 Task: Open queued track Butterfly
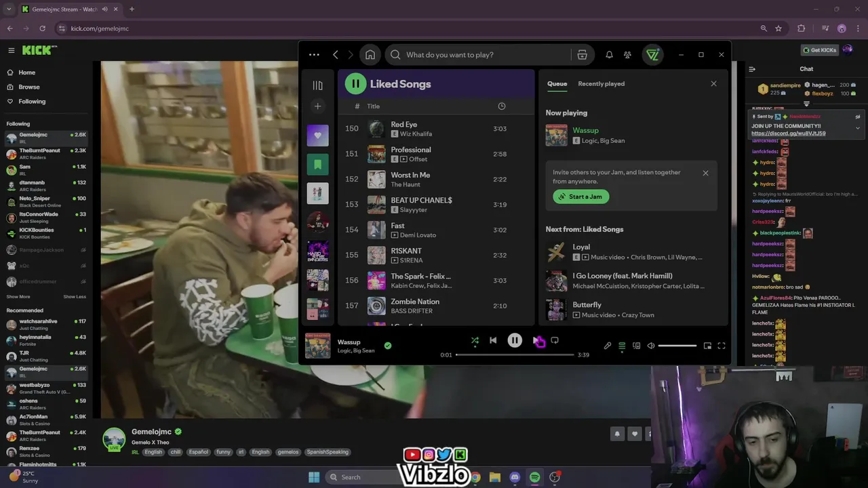[x=631, y=310]
